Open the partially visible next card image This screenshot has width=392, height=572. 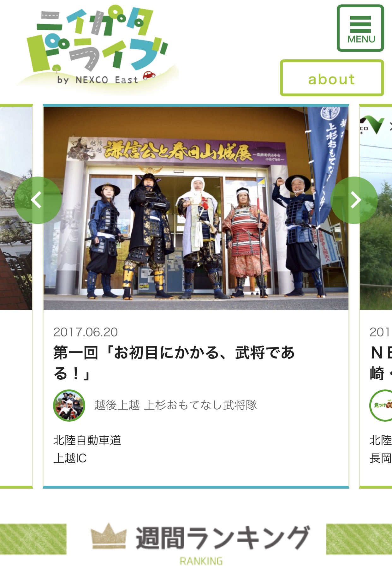tap(376, 208)
